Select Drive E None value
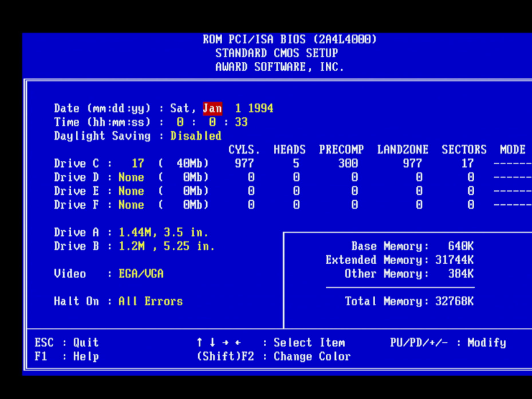532x399 pixels. point(131,192)
